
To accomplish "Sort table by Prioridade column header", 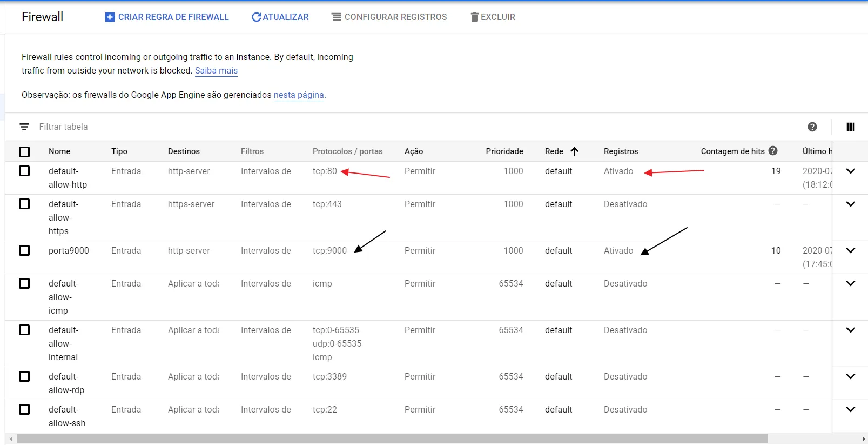I will click(x=504, y=151).
